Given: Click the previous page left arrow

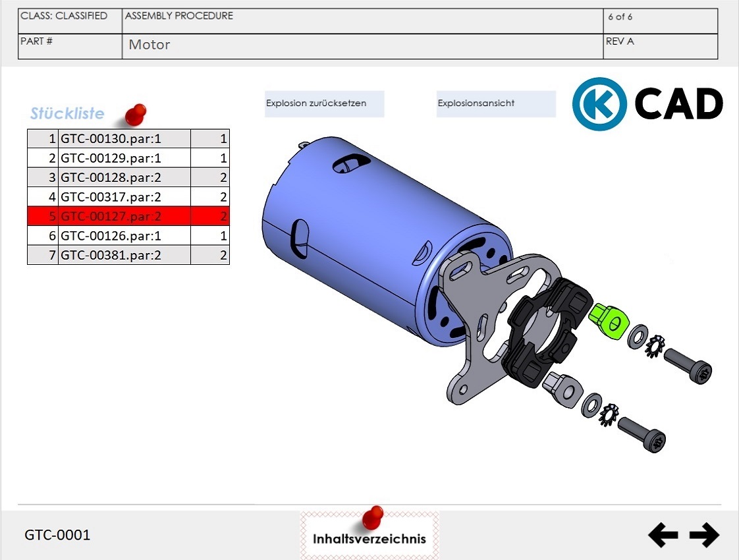Looking at the screenshot, I should point(663,535).
